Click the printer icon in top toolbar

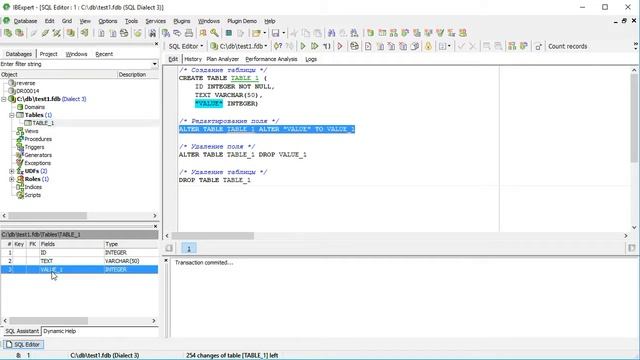pos(189,33)
